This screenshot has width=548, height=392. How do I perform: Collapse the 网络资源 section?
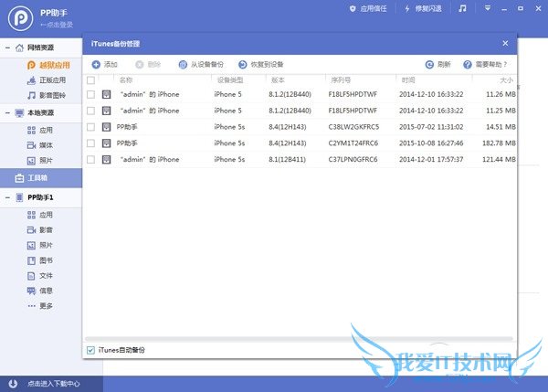pyautogui.click(x=7, y=48)
